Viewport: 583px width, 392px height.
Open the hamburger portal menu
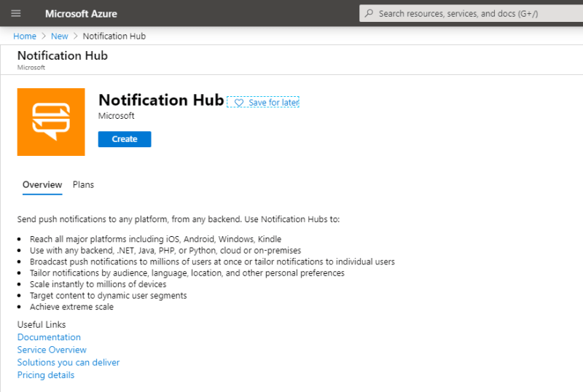(x=15, y=13)
